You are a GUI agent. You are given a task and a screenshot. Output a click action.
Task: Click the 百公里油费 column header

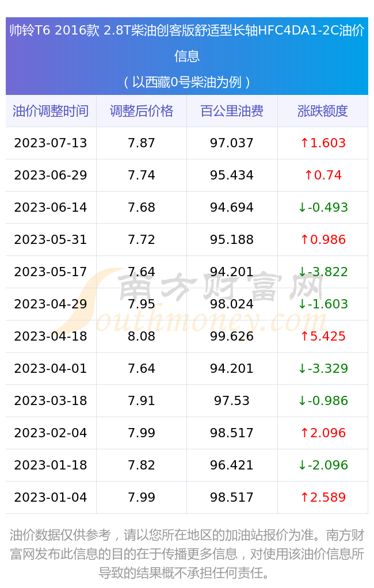232,111
